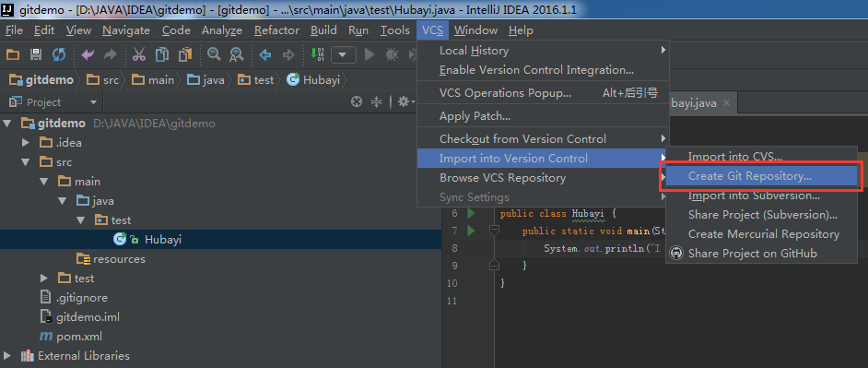
Task: Click the Replace magnifier icon with letter A
Action: tap(237, 54)
